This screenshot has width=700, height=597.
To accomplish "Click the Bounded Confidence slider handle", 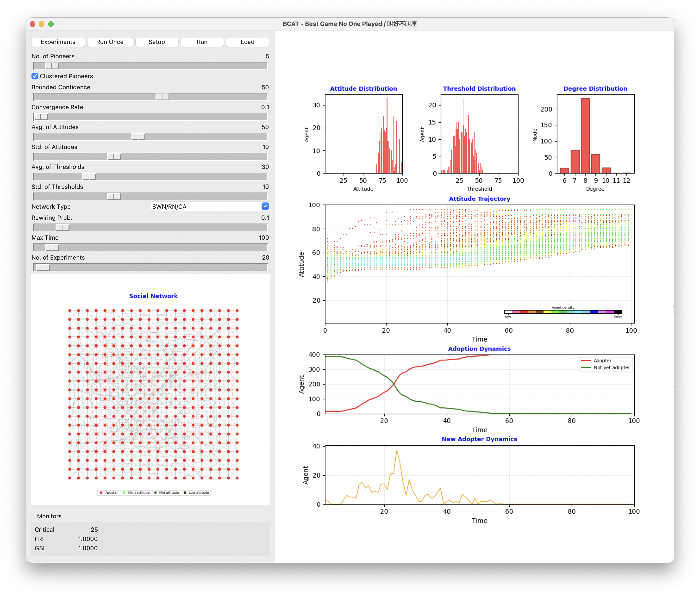I will [x=162, y=97].
